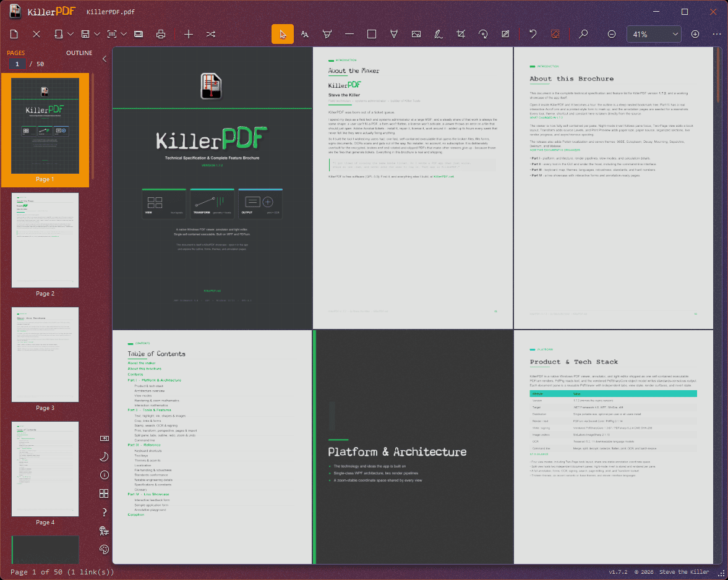Image resolution: width=728 pixels, height=580 pixels.
Task: Zoom in with the plus circle icon
Action: point(695,35)
